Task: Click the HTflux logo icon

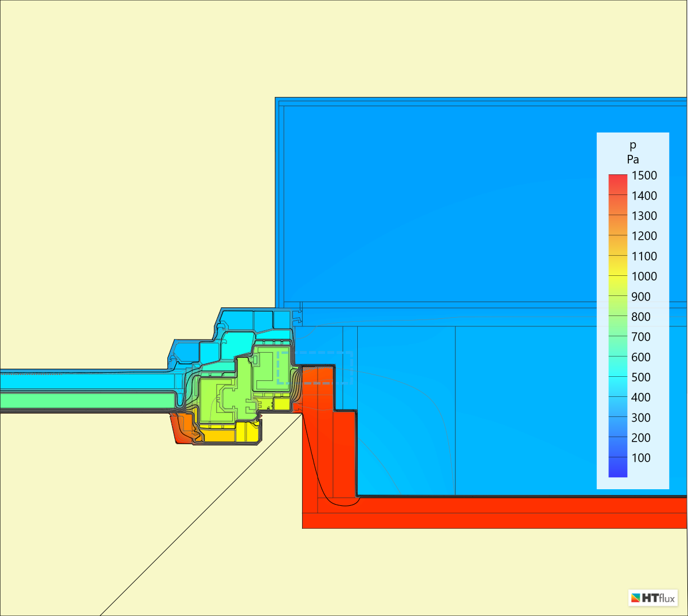Action: pos(635,598)
